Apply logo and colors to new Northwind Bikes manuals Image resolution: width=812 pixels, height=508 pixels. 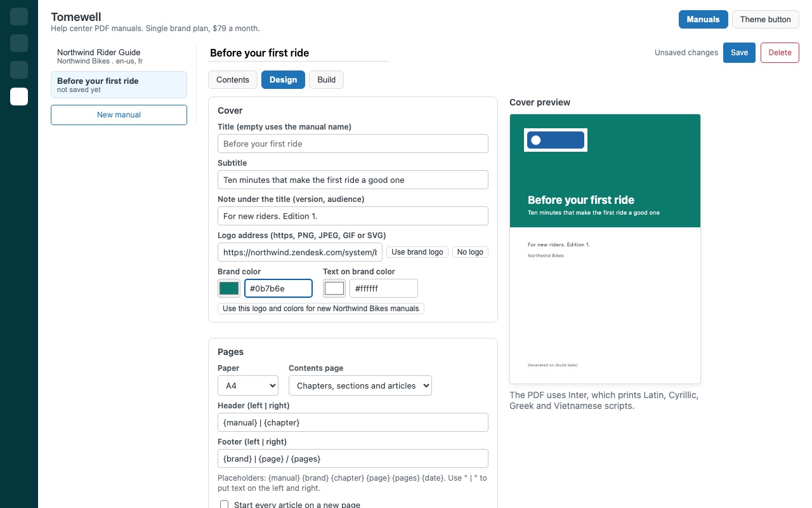pos(321,309)
